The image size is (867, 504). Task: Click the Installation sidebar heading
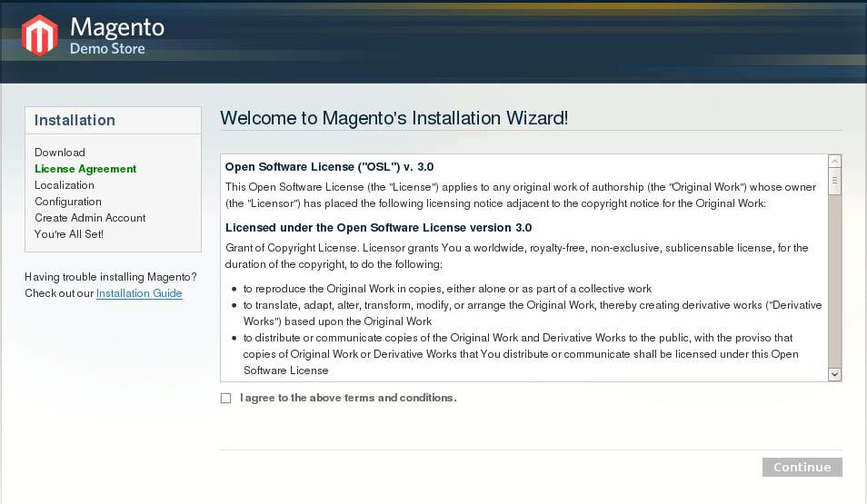pos(75,120)
